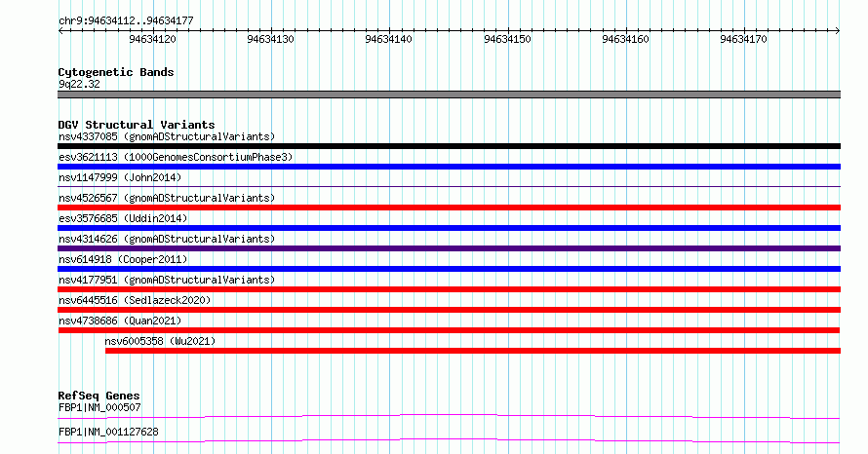Click the purple nsv4314626 variant bar

click(449, 248)
